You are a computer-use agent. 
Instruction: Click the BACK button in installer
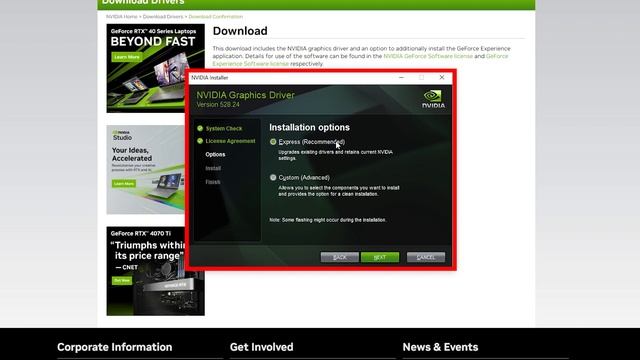340,257
